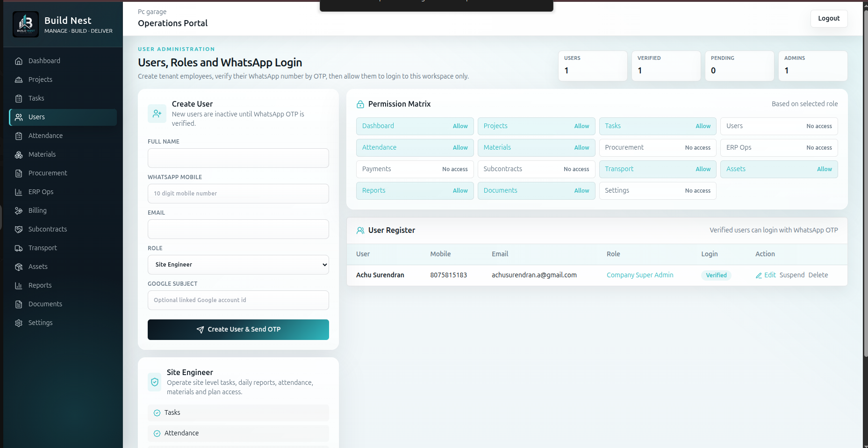
Task: Click the Verified count stat card
Action: pyautogui.click(x=666, y=66)
